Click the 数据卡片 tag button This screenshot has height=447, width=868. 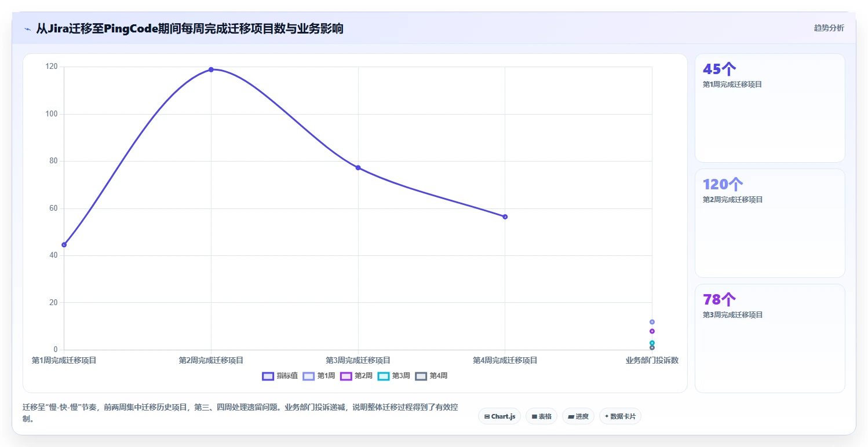pyautogui.click(x=620, y=416)
